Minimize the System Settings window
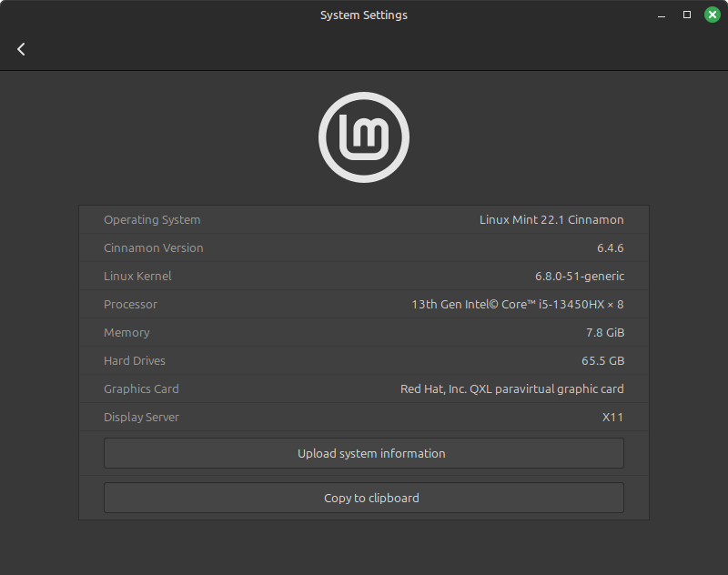The width and height of the screenshot is (728, 575). click(662, 15)
